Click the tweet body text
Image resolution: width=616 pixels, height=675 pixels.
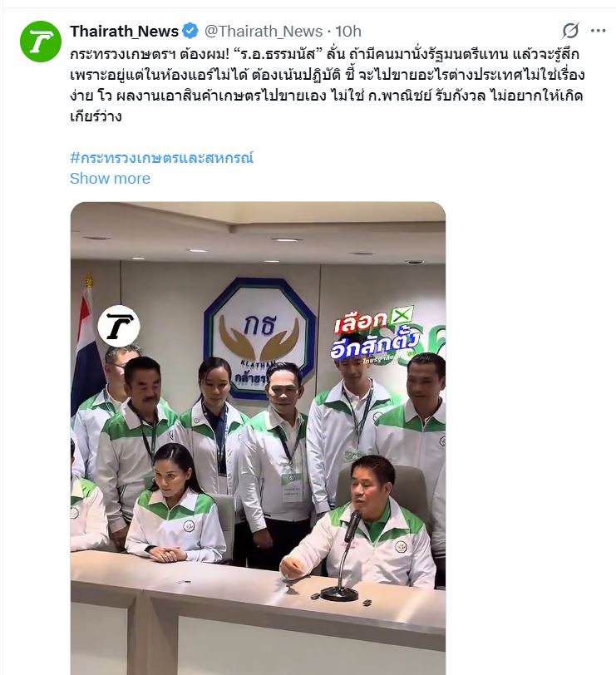pyautogui.click(x=328, y=85)
